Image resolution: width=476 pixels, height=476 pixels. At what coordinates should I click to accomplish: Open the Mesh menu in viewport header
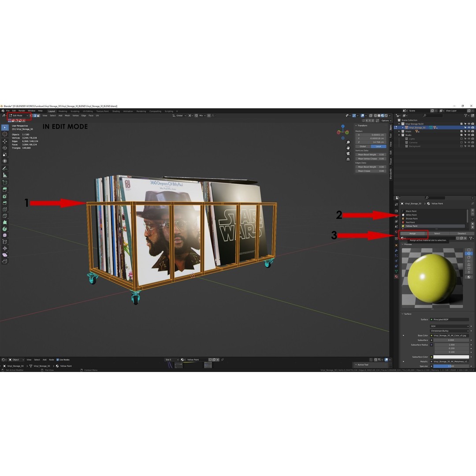pyautogui.click(x=67, y=115)
